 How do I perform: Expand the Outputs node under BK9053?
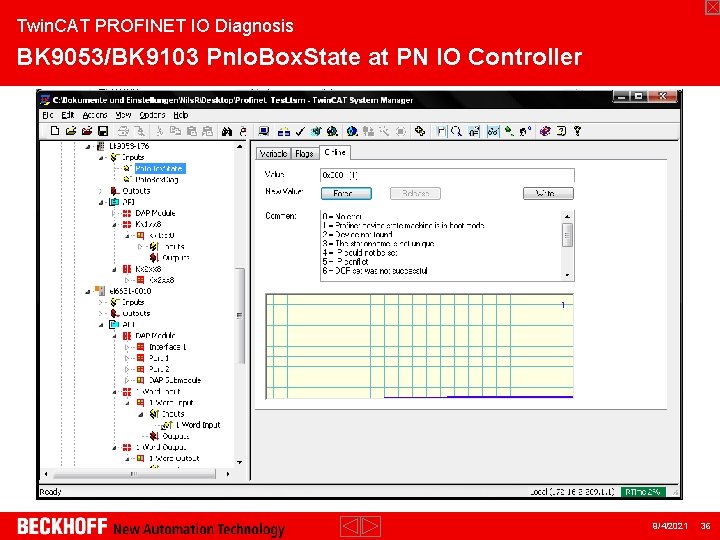101,191
